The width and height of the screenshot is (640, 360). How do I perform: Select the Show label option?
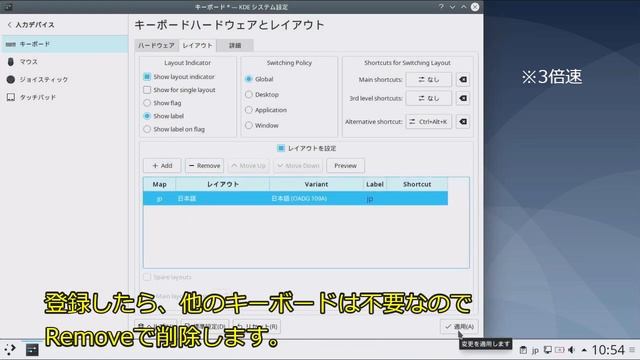(147, 116)
